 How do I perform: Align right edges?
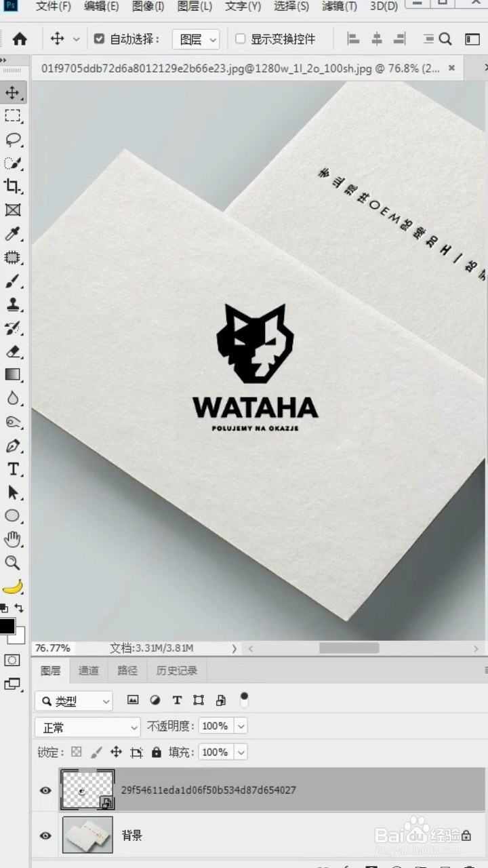tap(400, 39)
